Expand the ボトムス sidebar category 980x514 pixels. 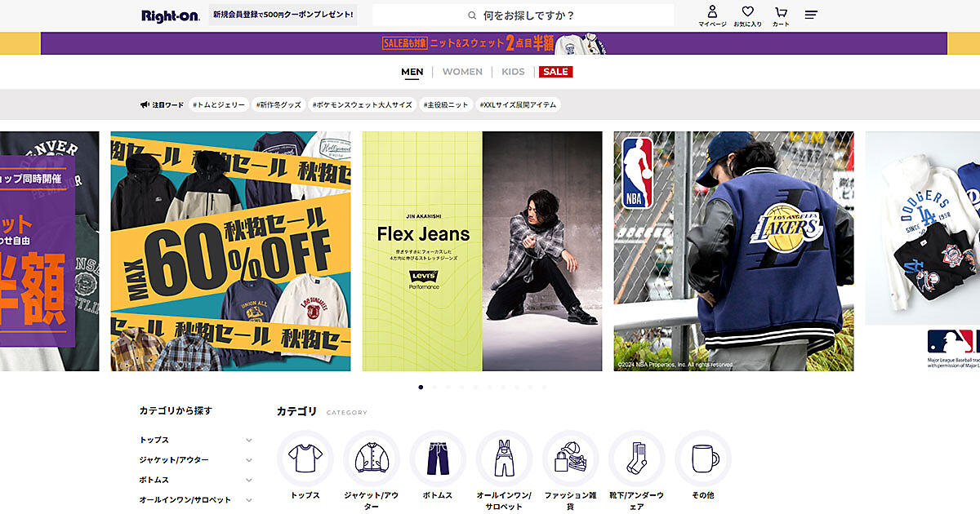(x=248, y=480)
